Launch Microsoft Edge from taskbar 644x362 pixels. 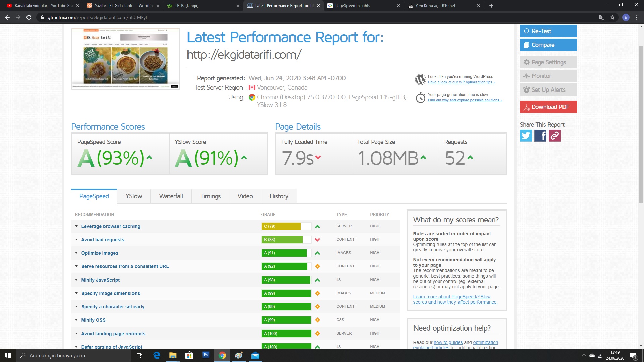tap(157, 355)
